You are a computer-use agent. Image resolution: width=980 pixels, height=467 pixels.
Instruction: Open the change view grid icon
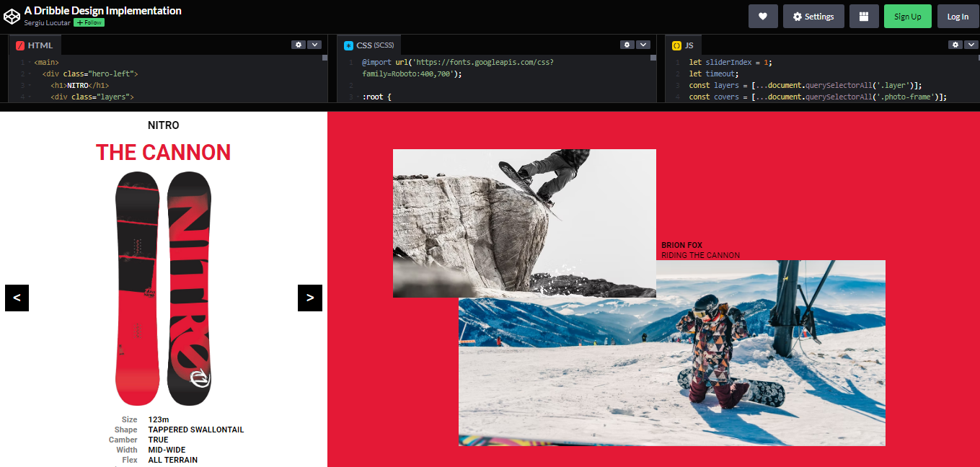pos(864,16)
